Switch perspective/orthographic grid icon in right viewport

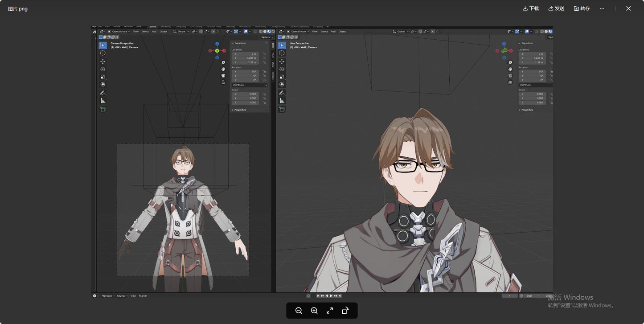510,82
